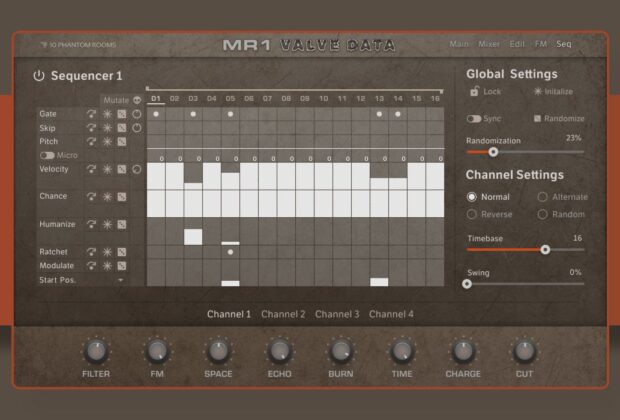This screenshot has width=620, height=420.
Task: Select the Random playback mode radio
Action: (542, 214)
